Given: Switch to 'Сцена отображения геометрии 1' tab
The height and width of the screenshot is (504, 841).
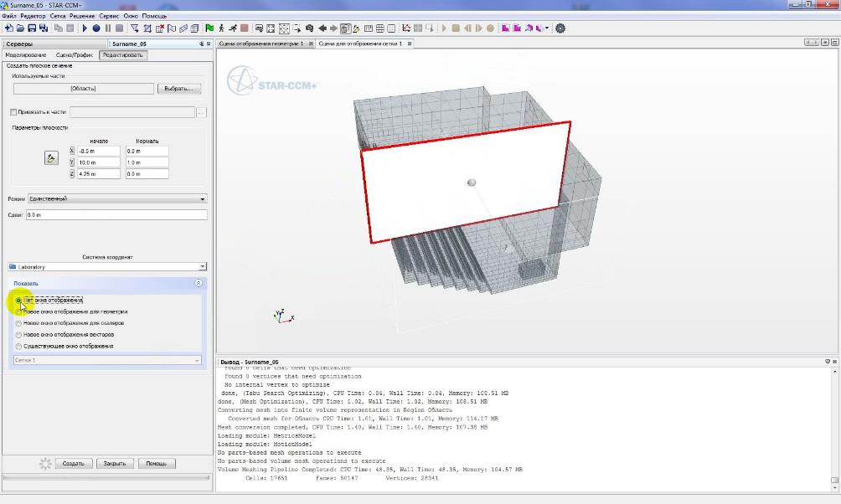Looking at the screenshot, I should tap(261, 44).
